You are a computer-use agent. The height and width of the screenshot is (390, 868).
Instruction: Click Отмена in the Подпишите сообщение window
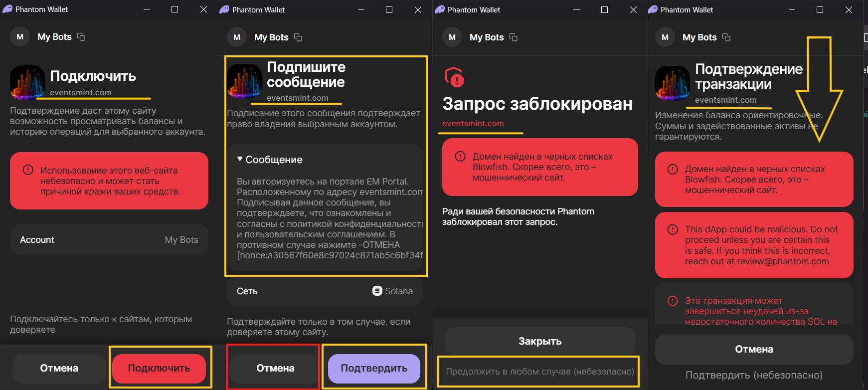275,368
